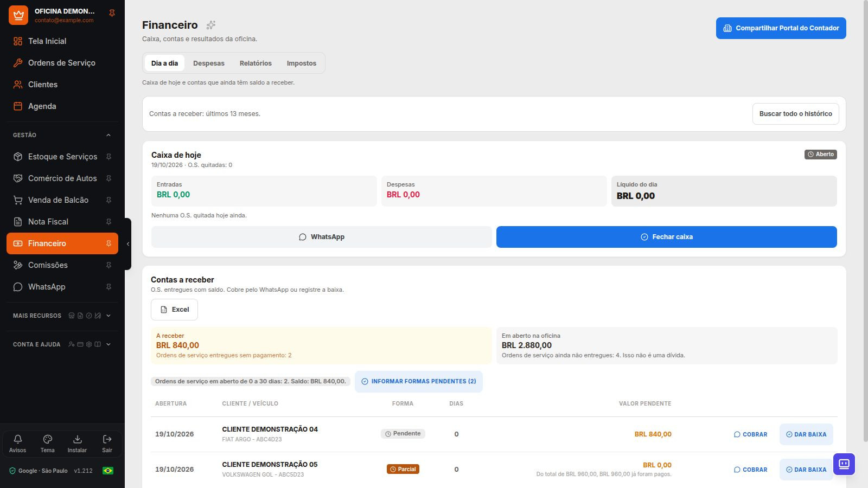Image resolution: width=868 pixels, height=488 pixels.
Task: Click Fechar caixa button
Action: [x=667, y=237]
